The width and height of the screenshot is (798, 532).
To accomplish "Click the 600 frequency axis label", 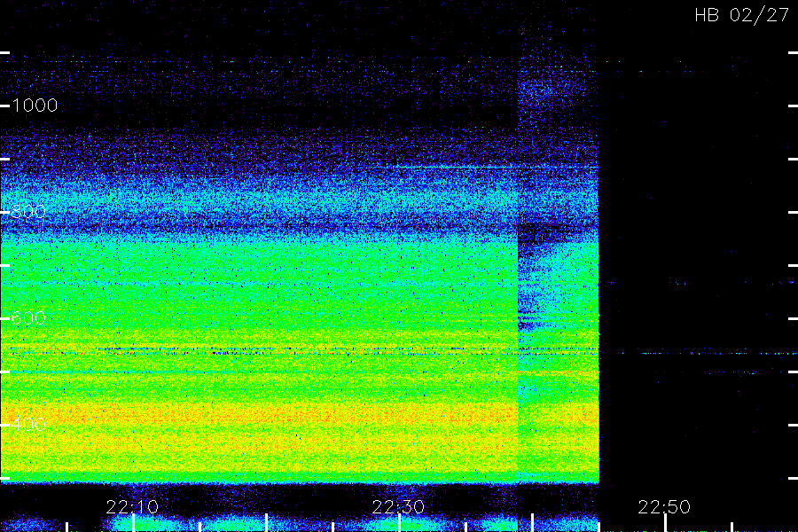I will 28,318.
